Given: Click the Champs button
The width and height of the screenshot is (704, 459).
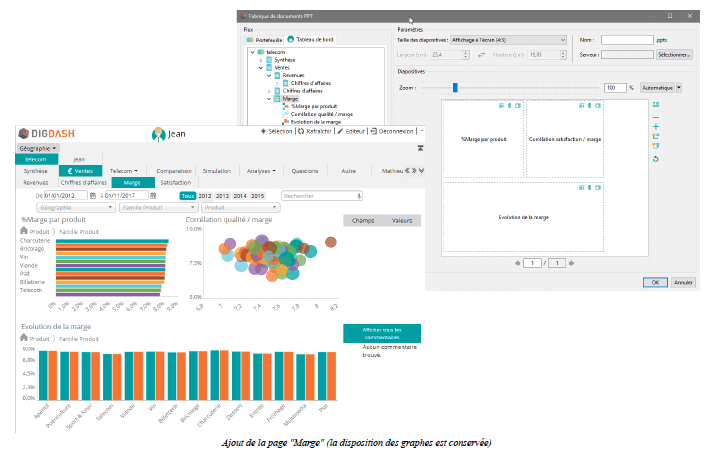Looking at the screenshot, I should (x=363, y=221).
